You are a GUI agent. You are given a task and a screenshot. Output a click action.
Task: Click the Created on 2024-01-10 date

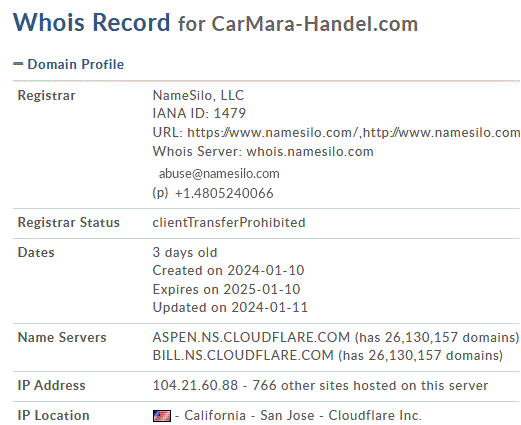pyautogui.click(x=228, y=270)
